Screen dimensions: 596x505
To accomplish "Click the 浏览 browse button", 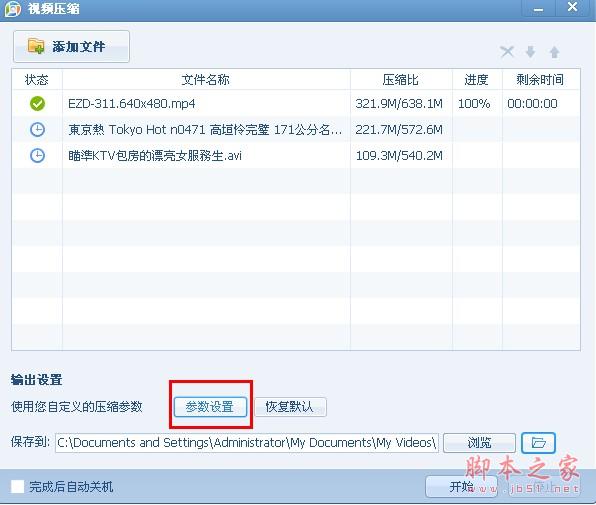I will [479, 443].
